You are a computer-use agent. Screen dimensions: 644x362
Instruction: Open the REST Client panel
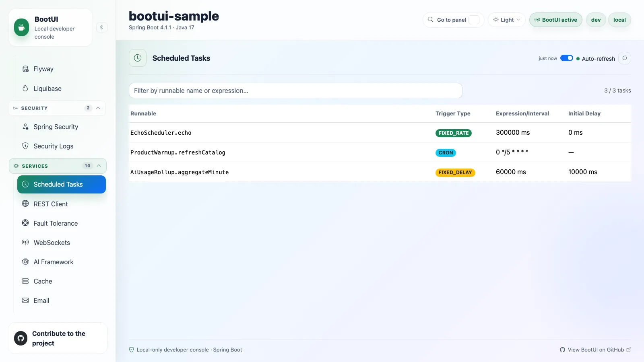(x=62, y=204)
